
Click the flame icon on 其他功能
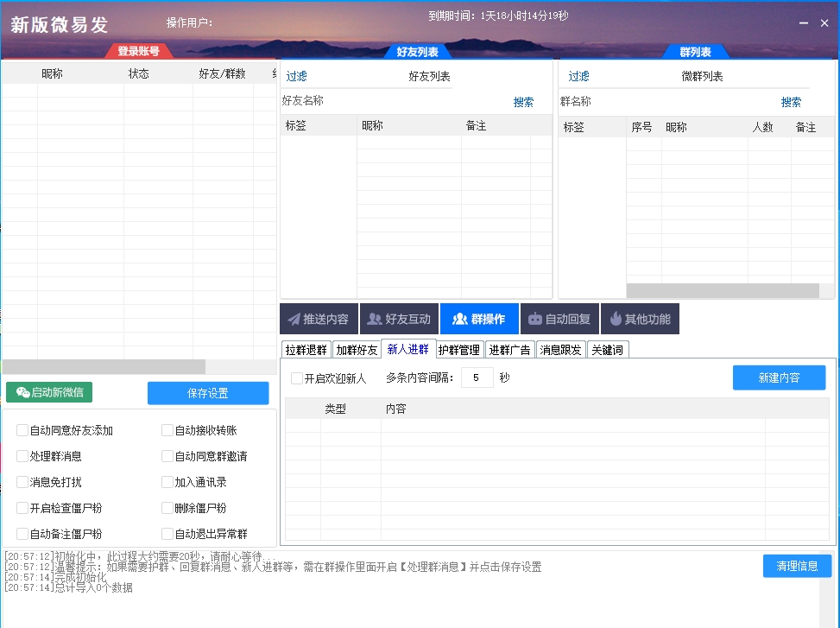coord(616,319)
